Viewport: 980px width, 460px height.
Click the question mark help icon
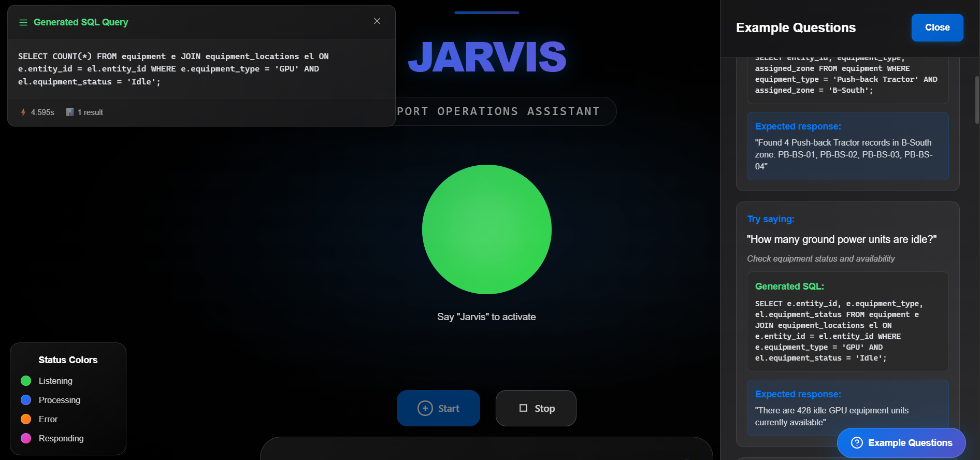tap(857, 443)
